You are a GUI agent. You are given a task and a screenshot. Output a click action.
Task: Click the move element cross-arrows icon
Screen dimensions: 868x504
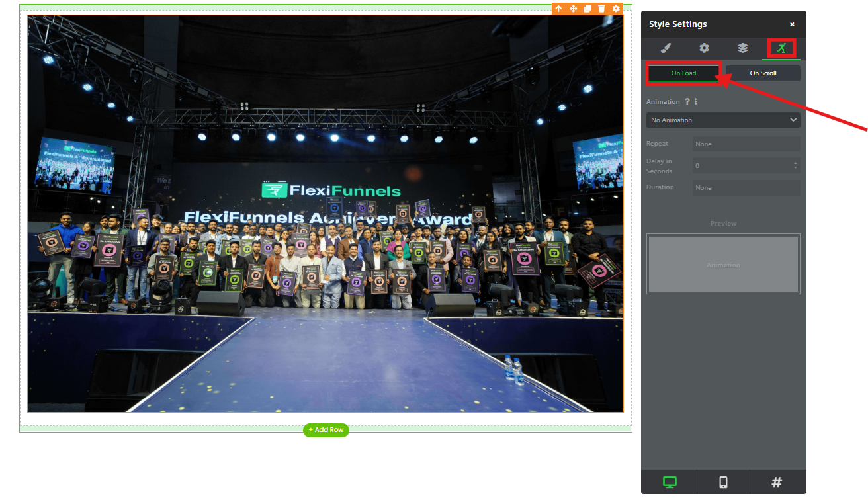click(573, 9)
